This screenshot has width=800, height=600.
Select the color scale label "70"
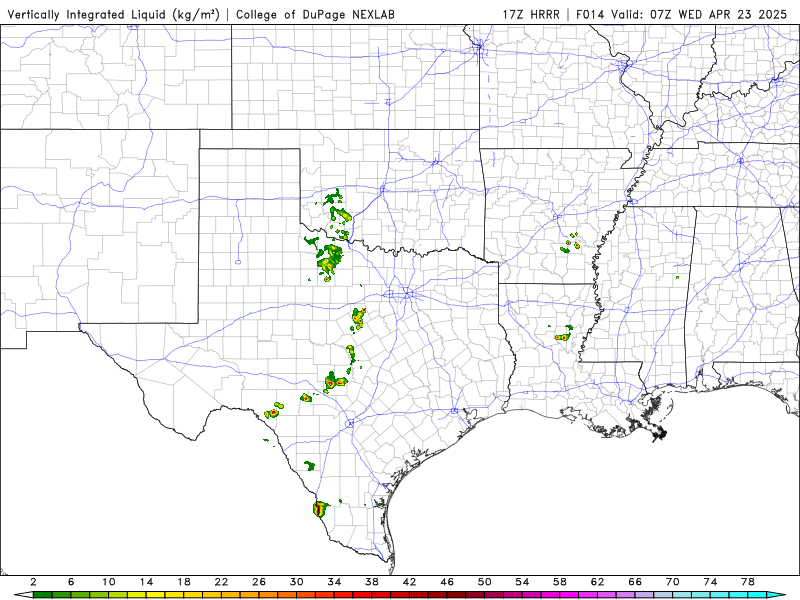coord(673,582)
